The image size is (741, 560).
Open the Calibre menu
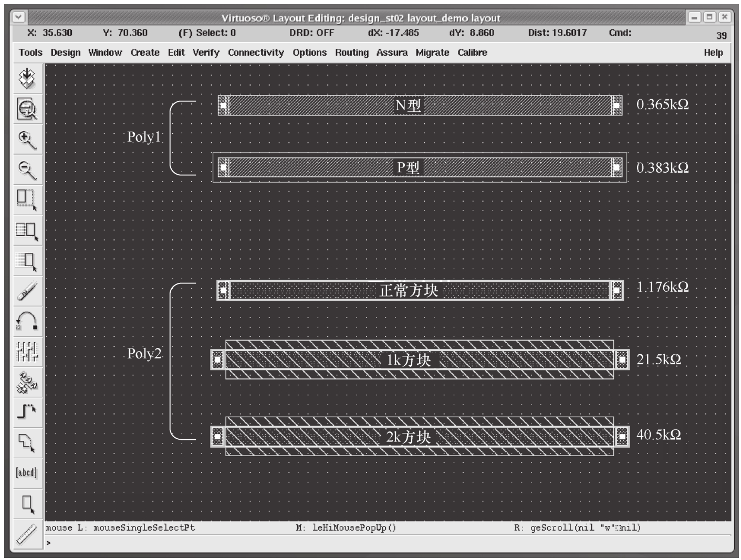pyautogui.click(x=472, y=52)
